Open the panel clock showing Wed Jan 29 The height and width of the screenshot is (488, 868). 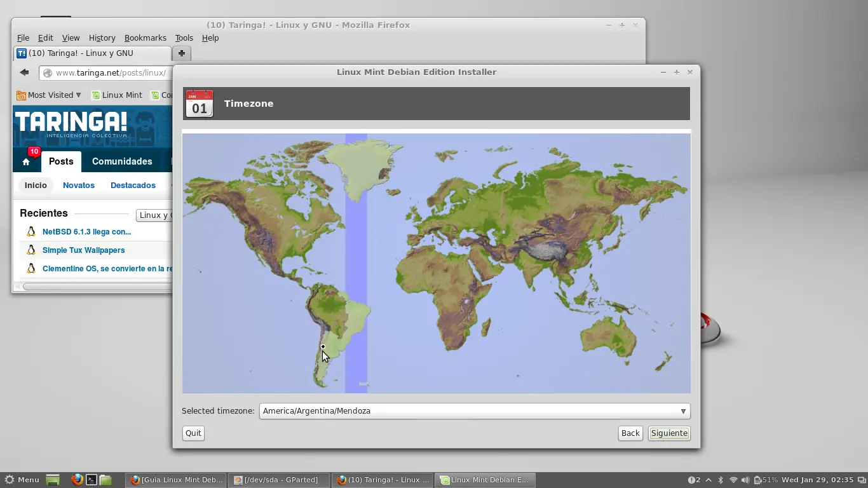pyautogui.click(x=817, y=480)
